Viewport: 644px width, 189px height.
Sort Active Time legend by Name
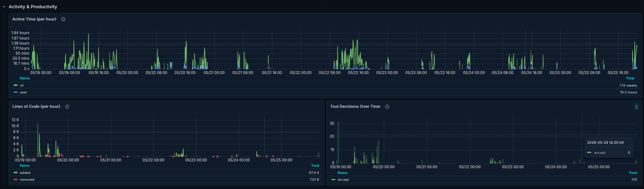click(x=25, y=78)
